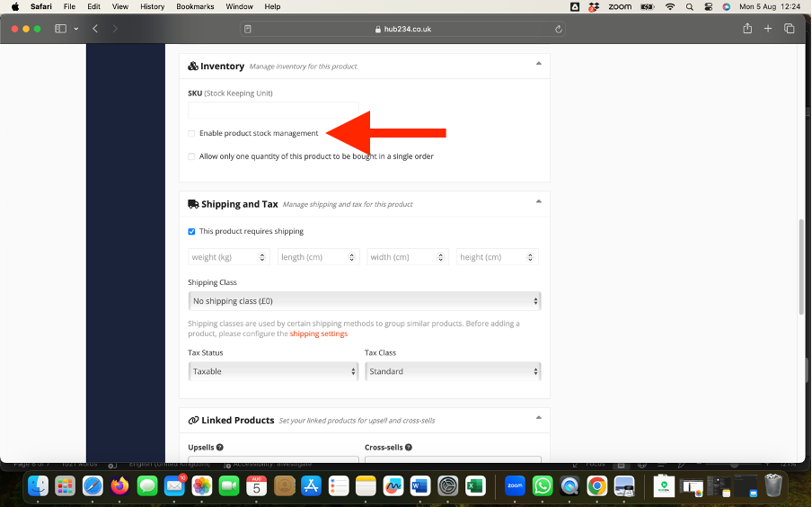Screen dimensions: 812x507
Task: Uncheck This product requires shipping
Action: tap(191, 231)
